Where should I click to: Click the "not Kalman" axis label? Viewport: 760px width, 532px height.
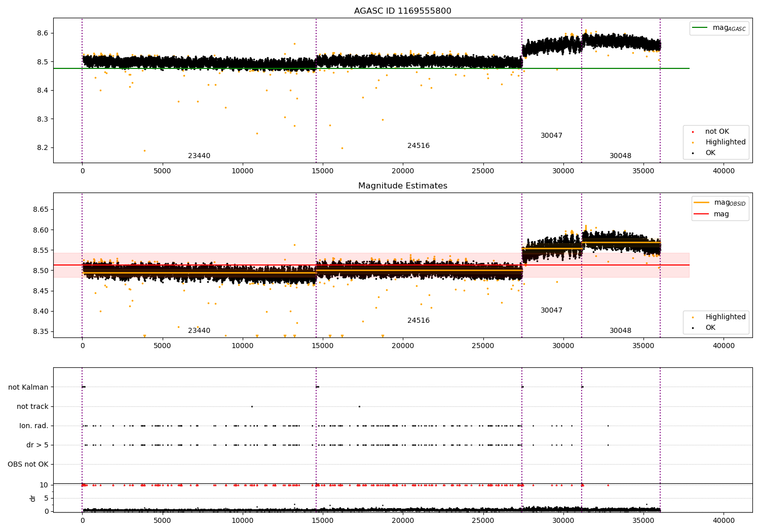click(x=28, y=388)
